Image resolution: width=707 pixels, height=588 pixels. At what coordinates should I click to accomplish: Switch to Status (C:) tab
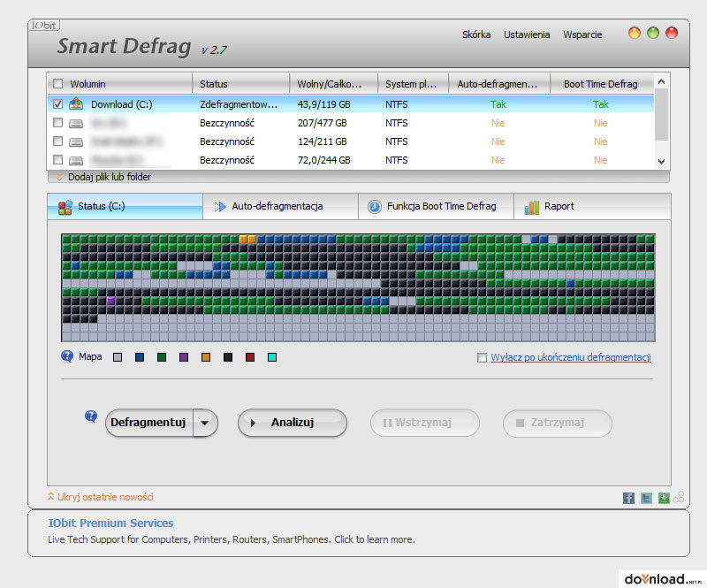coord(125,207)
